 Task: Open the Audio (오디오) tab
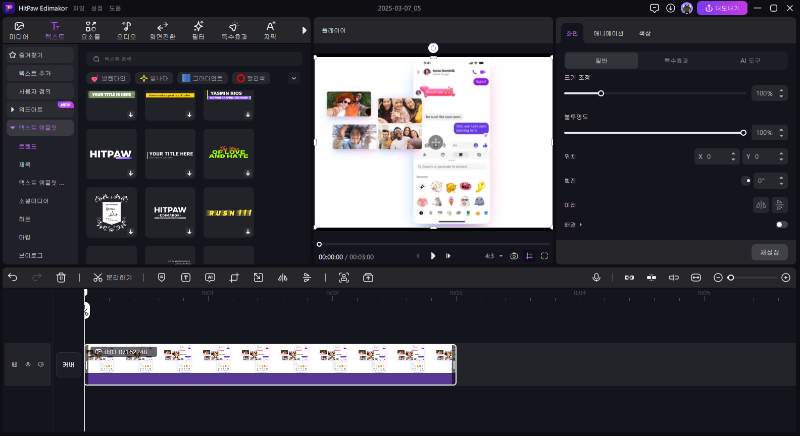coord(127,31)
